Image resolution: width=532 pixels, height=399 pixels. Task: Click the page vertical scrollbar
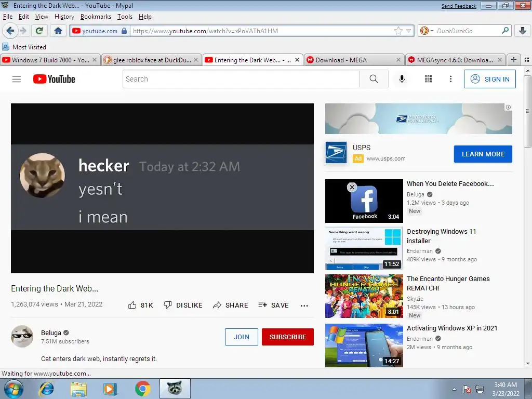[x=527, y=112]
